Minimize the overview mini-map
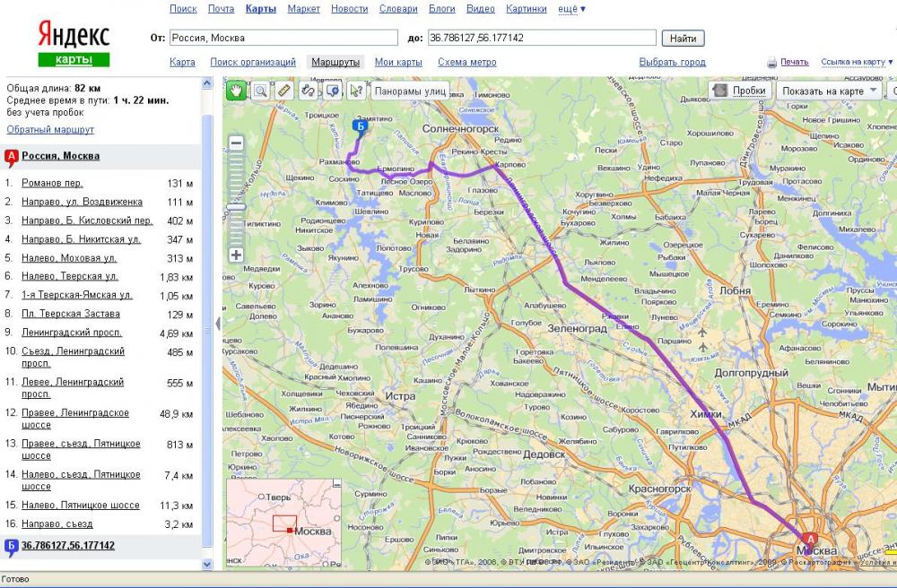 [x=336, y=482]
